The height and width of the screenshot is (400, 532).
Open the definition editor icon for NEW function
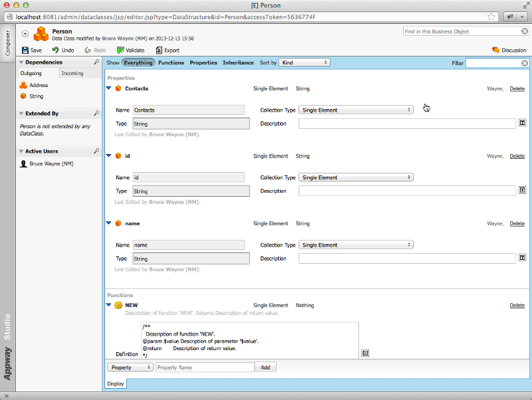[364, 353]
